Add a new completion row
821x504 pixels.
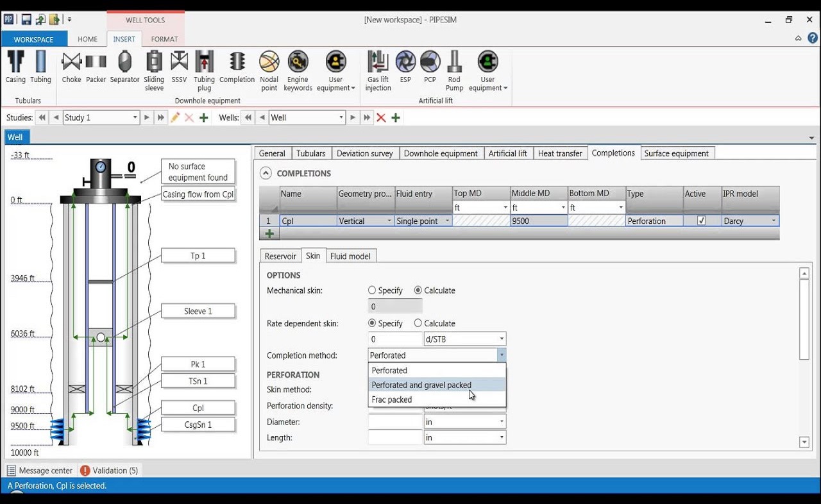269,234
